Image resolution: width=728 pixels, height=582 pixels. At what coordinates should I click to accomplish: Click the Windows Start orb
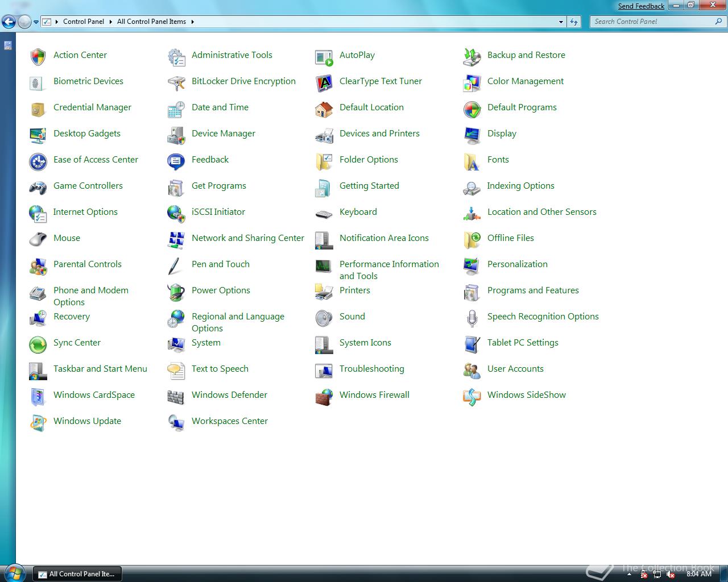tap(14, 572)
